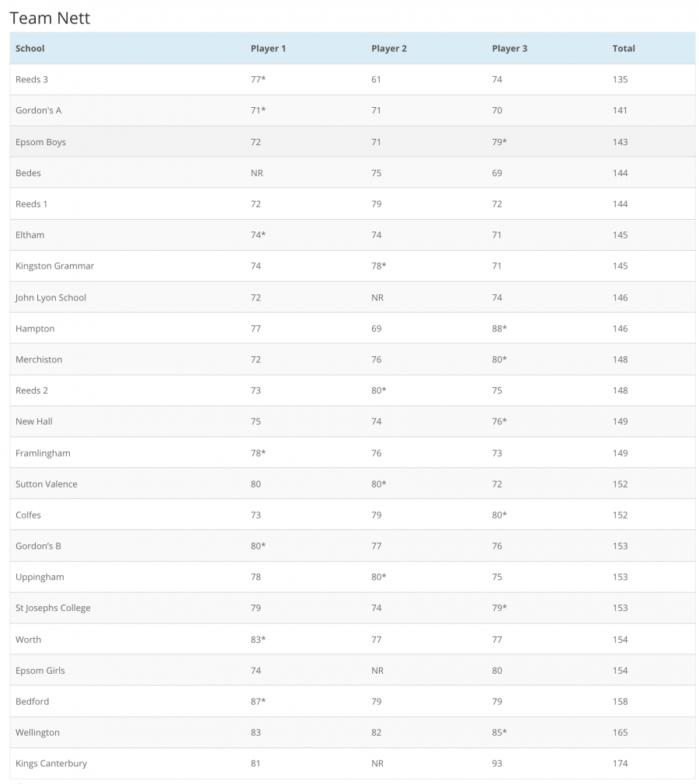Click the Player 1 column header

[x=268, y=48]
